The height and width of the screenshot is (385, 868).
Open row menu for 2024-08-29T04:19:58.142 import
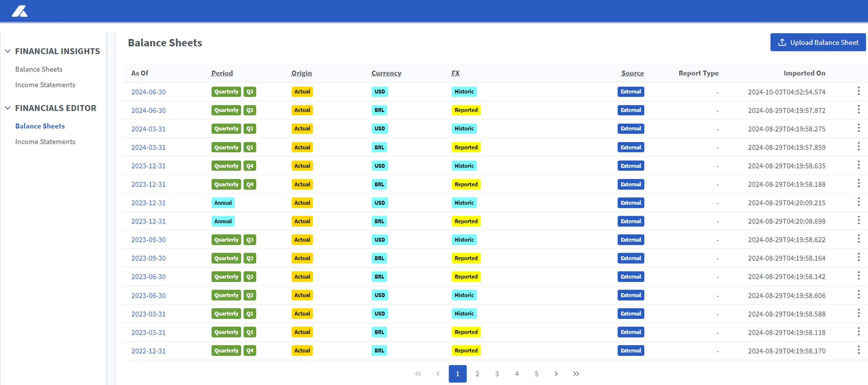(x=858, y=276)
